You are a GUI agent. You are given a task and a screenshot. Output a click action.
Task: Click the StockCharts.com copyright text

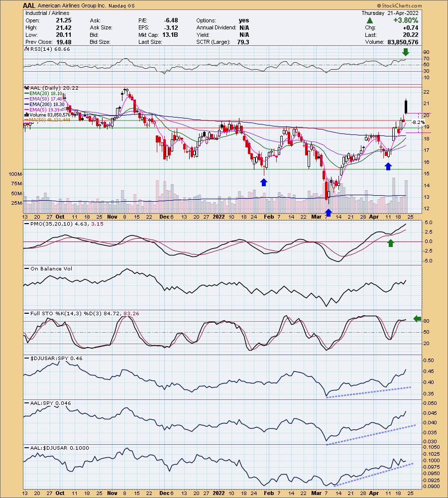(399, 5)
